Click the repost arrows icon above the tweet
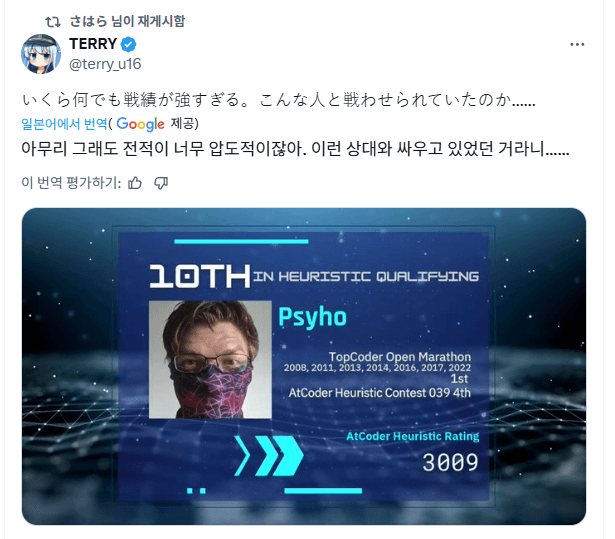 pos(53,22)
